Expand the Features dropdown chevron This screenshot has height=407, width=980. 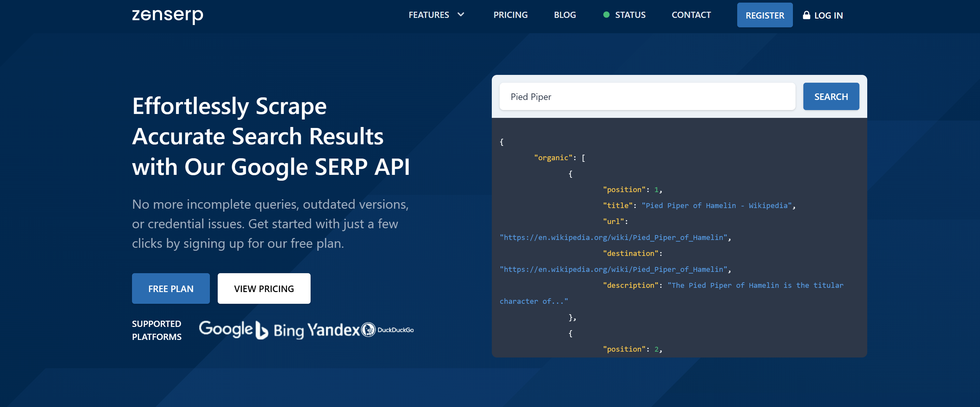[461, 15]
